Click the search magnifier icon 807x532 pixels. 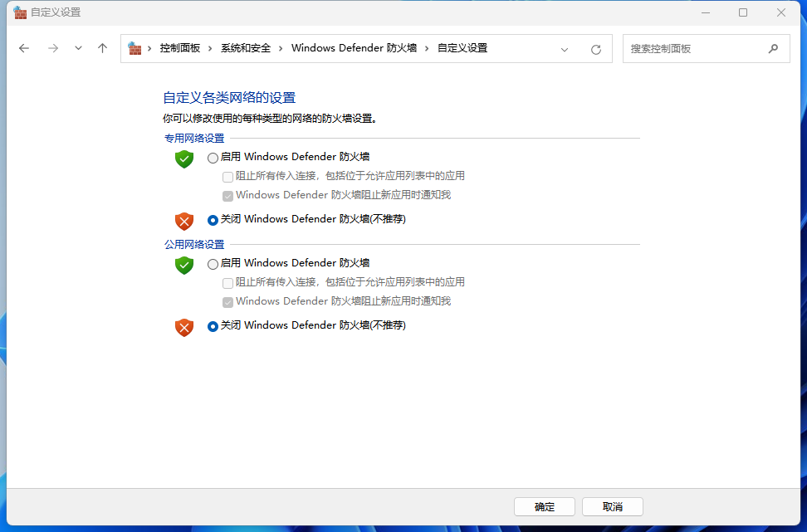coord(773,48)
